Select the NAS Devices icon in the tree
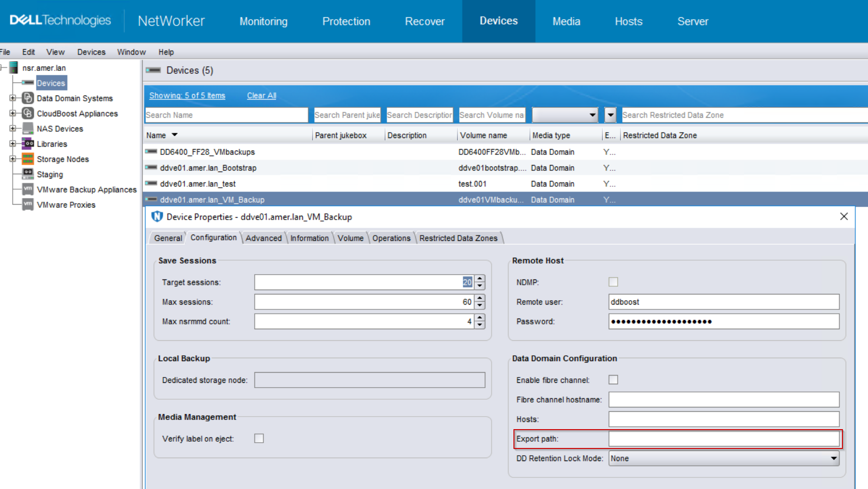Screen dimensions: 868x489 (x=27, y=128)
